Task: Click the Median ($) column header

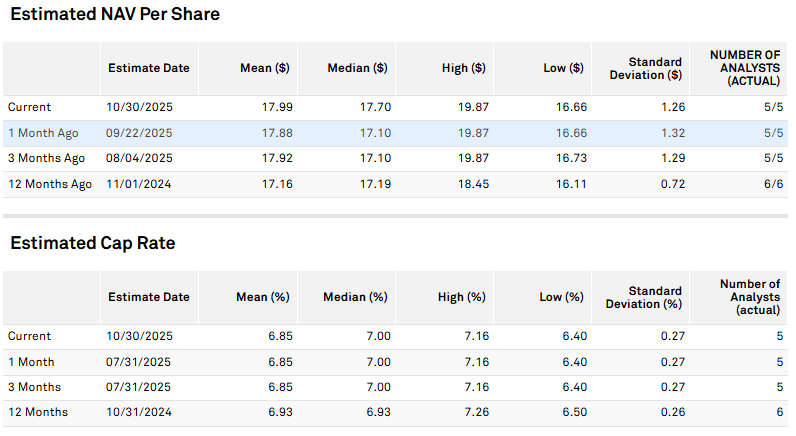Action: (357, 68)
